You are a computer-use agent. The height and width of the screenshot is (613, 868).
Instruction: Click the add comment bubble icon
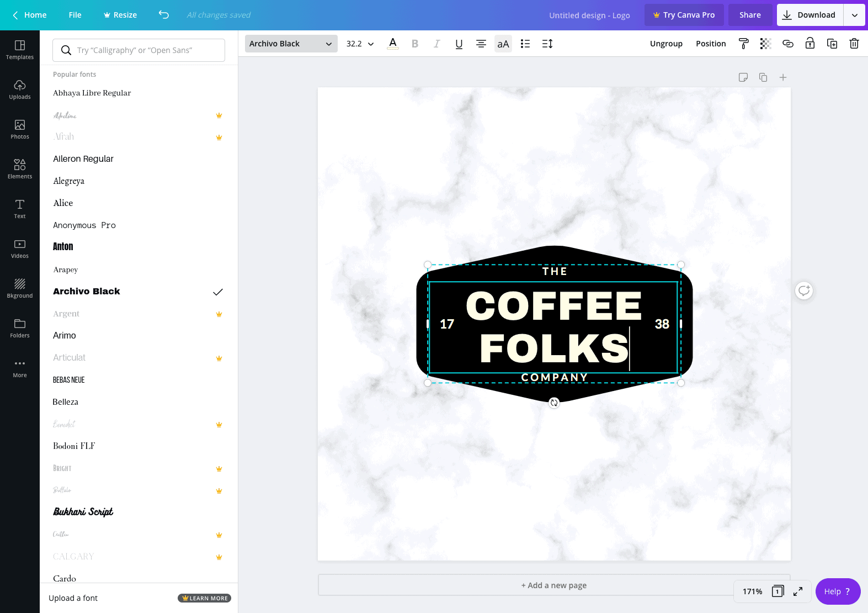(x=803, y=290)
